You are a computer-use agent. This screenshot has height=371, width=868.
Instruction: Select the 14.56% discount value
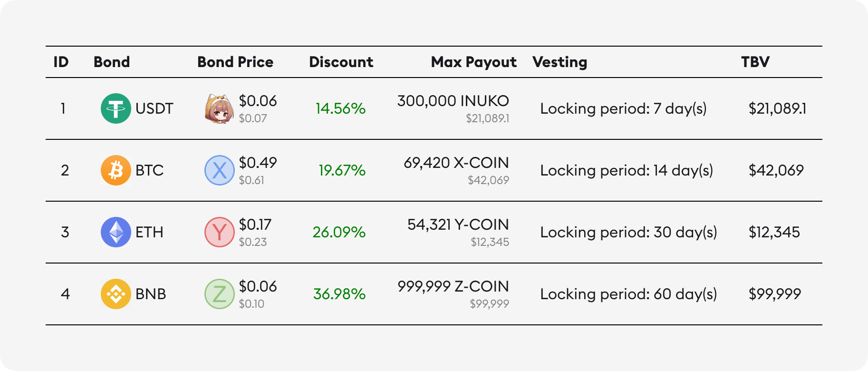tap(340, 108)
